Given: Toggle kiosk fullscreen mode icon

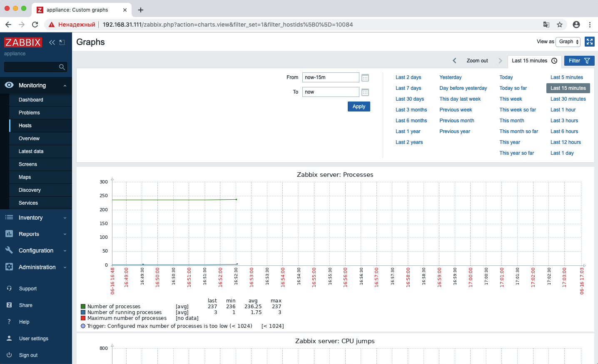Looking at the screenshot, I should 590,42.
